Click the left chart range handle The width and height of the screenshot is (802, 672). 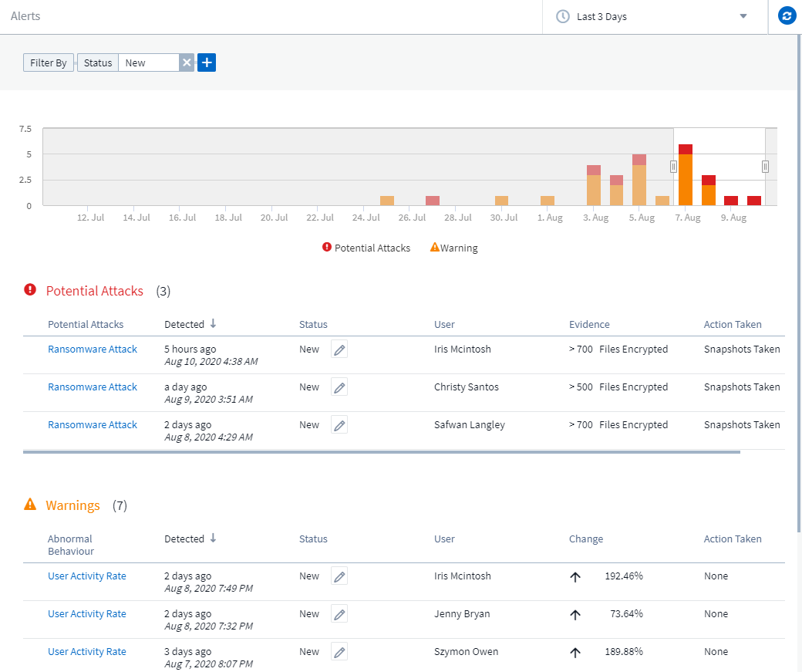click(x=673, y=166)
